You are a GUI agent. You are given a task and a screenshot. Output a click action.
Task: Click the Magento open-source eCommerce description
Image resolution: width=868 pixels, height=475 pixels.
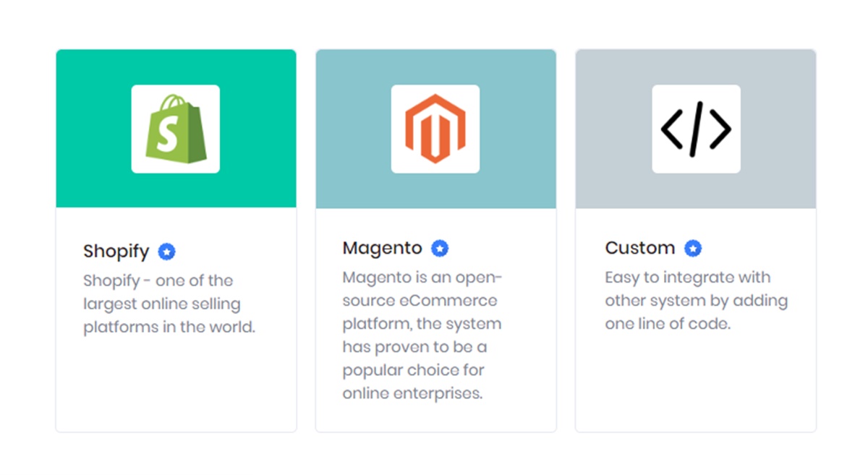(422, 335)
